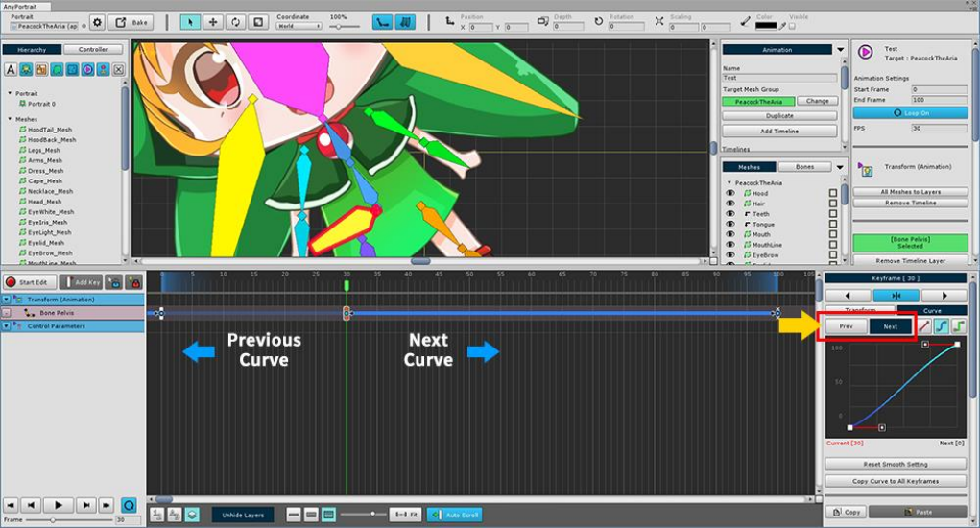Check the box beside Hood
This screenshot has width=980, height=528.
pyautogui.click(x=833, y=193)
